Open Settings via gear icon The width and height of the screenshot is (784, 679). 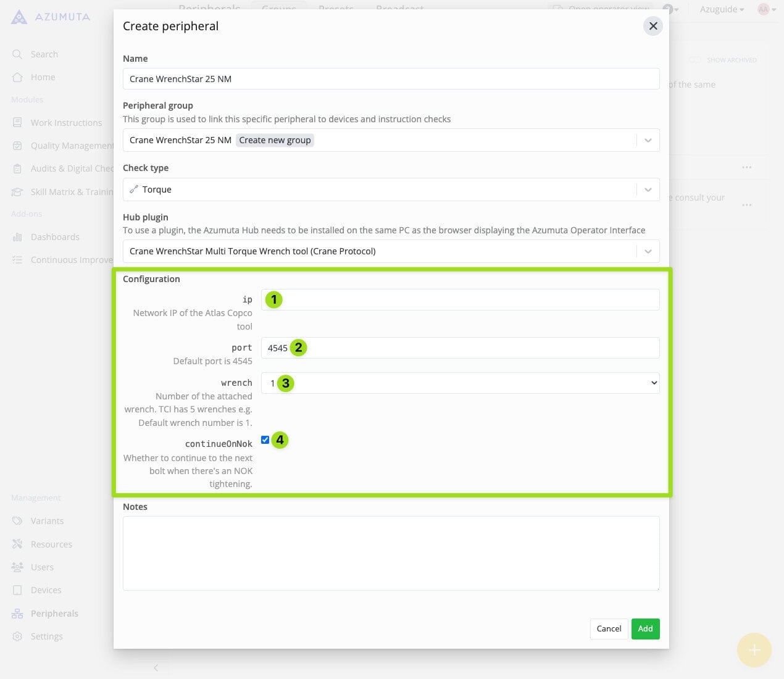[17, 636]
